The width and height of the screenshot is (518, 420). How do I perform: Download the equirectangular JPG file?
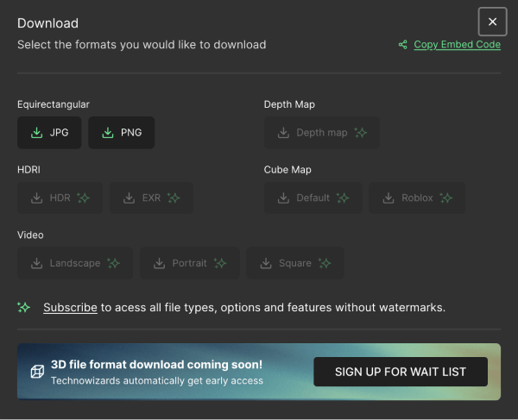tap(49, 133)
